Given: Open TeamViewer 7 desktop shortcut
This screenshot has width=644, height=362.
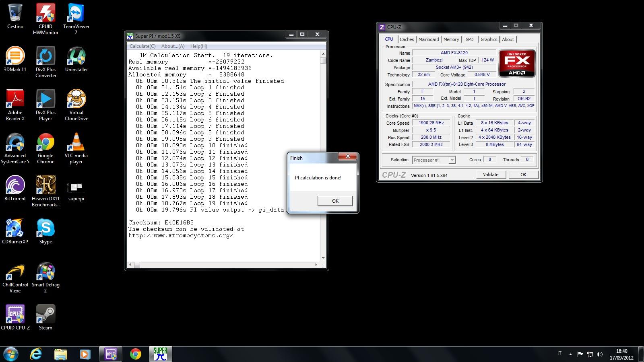Looking at the screenshot, I should (76, 19).
